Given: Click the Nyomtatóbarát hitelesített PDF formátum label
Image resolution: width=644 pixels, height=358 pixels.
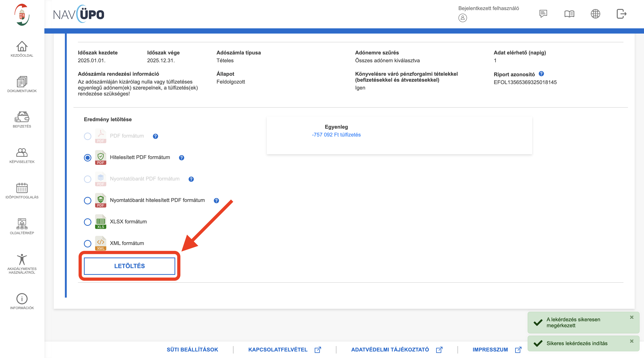Looking at the screenshot, I should (x=157, y=200).
